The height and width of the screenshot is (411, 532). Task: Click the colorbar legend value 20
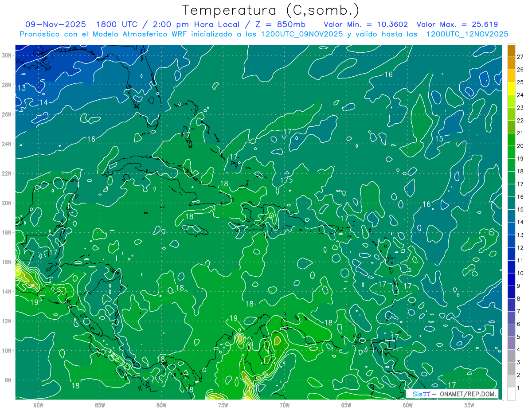click(520, 146)
